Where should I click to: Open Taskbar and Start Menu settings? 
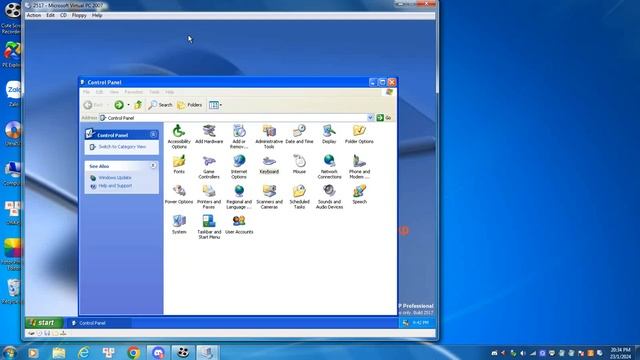click(209, 227)
